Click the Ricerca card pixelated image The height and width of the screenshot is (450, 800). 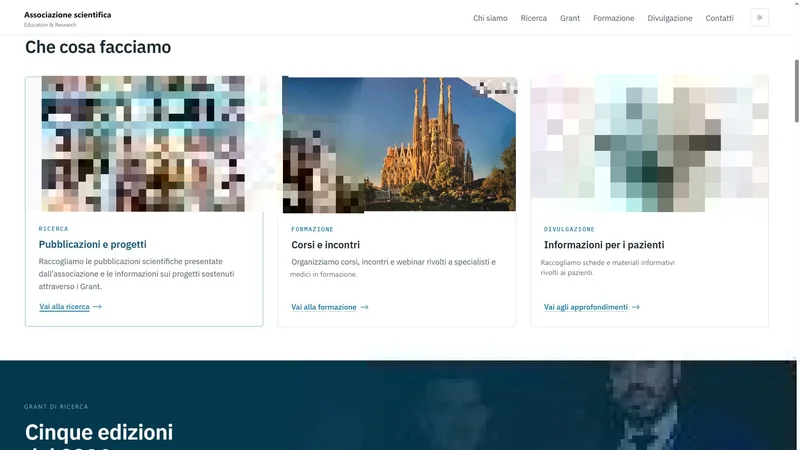143,144
